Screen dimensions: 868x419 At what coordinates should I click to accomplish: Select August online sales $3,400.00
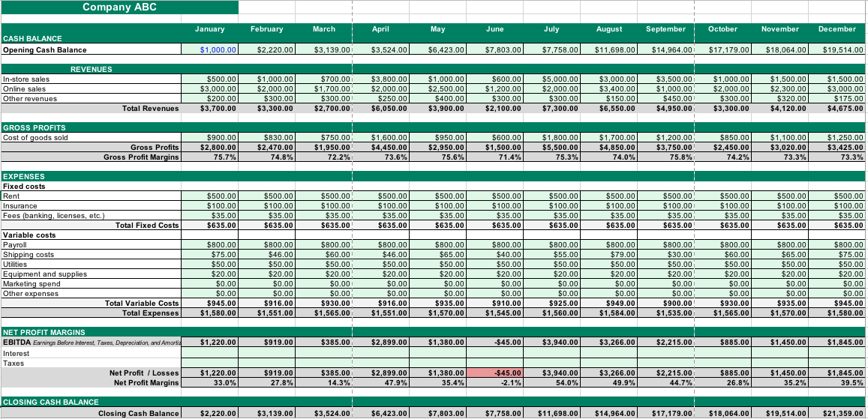(x=608, y=89)
